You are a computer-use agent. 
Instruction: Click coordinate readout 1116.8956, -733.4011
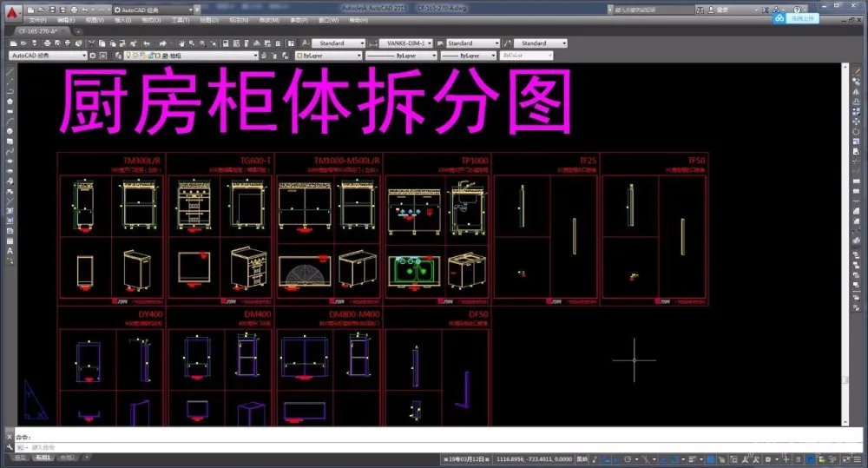click(x=534, y=459)
